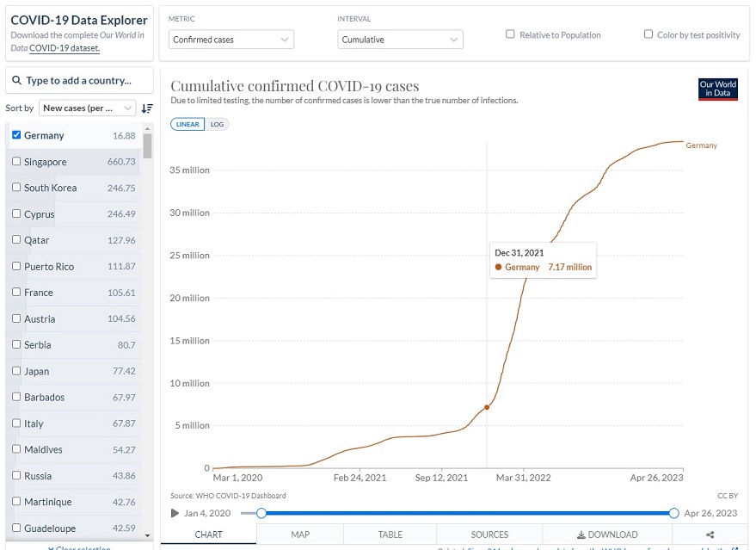756x550 pixels.
Task: Select the Singapore checkbox
Action: click(17, 162)
